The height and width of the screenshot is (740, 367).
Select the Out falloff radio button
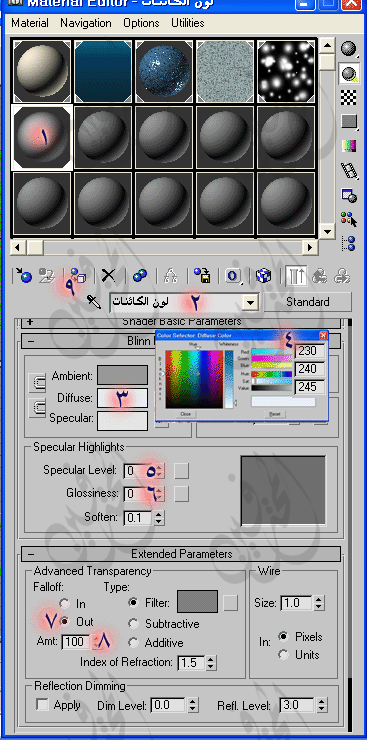(64, 622)
